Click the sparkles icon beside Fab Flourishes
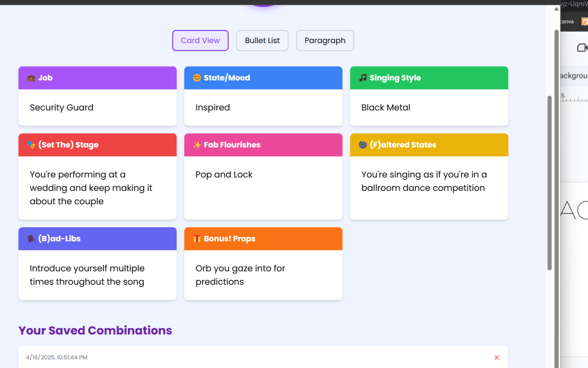588x368 pixels. [197, 145]
